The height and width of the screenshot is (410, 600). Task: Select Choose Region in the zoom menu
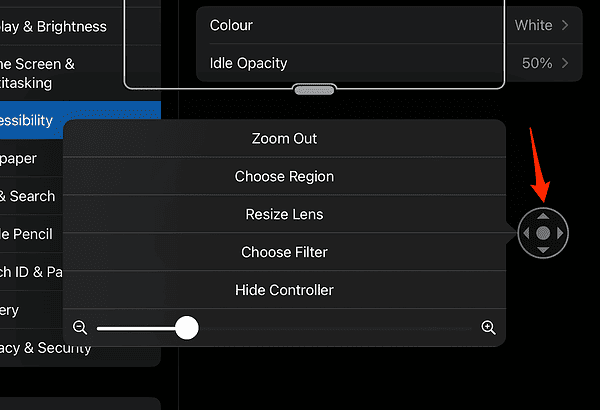click(x=284, y=176)
